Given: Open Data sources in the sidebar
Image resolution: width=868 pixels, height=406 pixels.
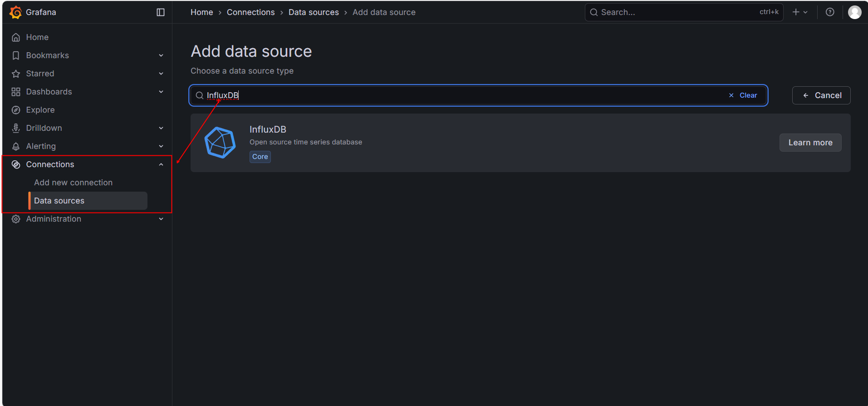Looking at the screenshot, I should (59, 201).
